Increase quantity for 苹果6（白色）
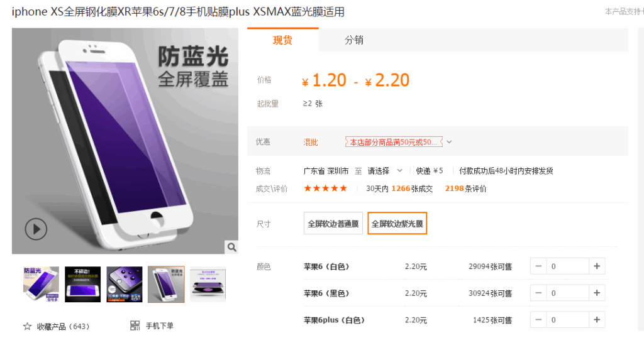 pyautogui.click(x=597, y=266)
